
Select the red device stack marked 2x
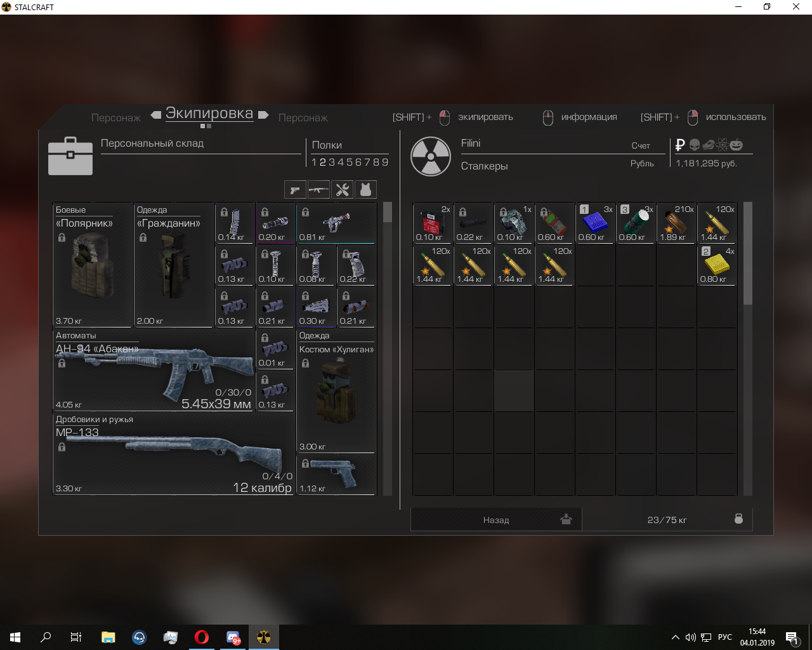(x=433, y=223)
